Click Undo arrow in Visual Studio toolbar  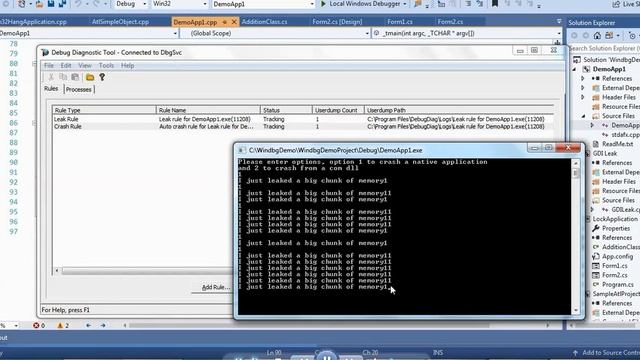coord(78,4)
